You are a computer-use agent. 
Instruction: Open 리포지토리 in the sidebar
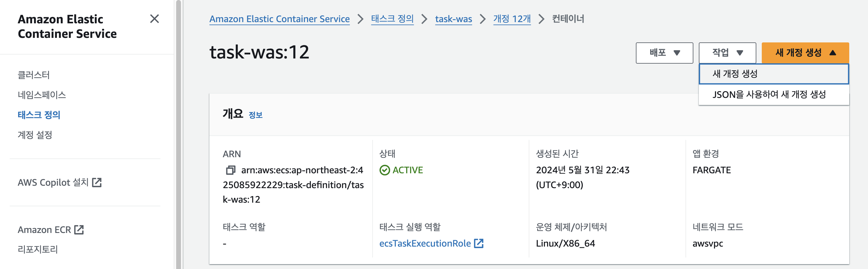(x=38, y=249)
